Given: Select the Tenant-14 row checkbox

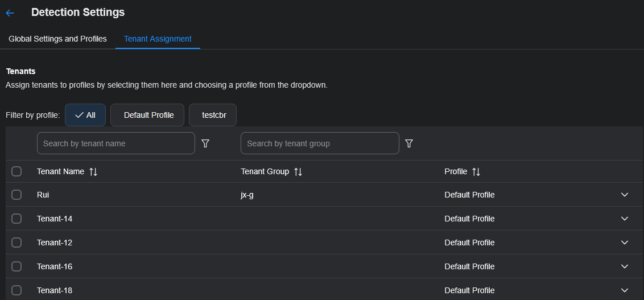Looking at the screenshot, I should 16,219.
